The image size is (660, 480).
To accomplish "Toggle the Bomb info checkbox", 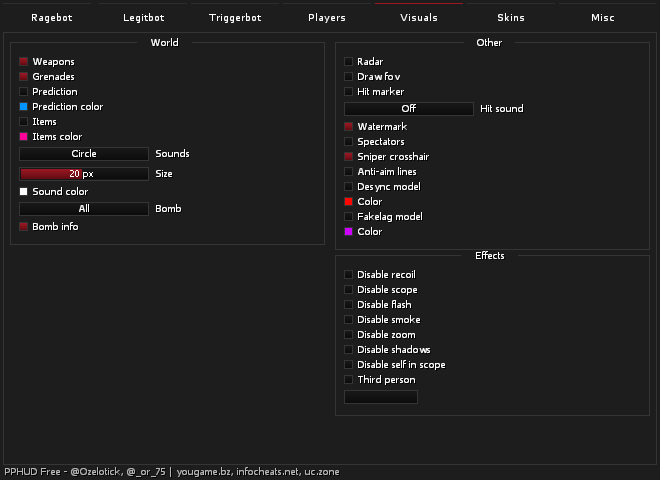I will 24,227.
